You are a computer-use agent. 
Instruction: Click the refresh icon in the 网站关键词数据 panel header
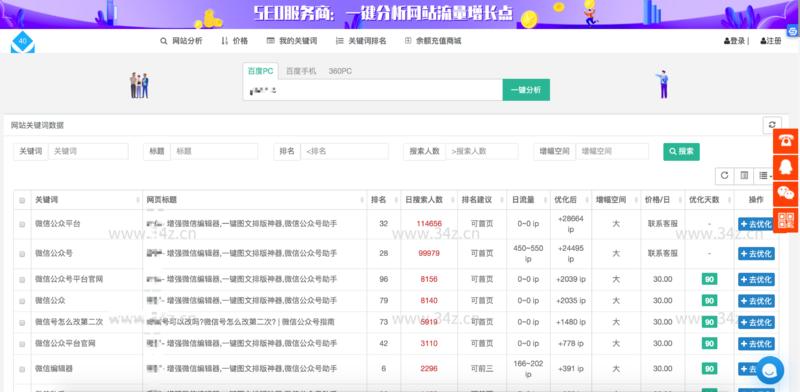pyautogui.click(x=772, y=125)
